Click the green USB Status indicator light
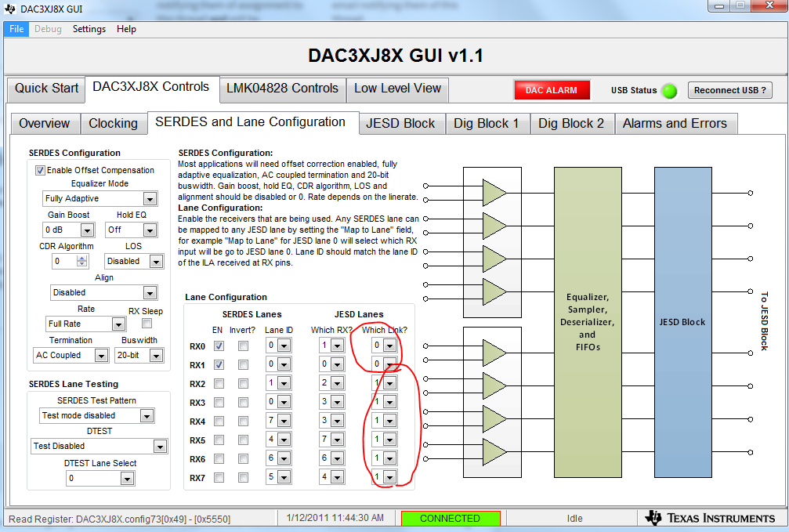This screenshot has width=789, height=532. (x=669, y=91)
